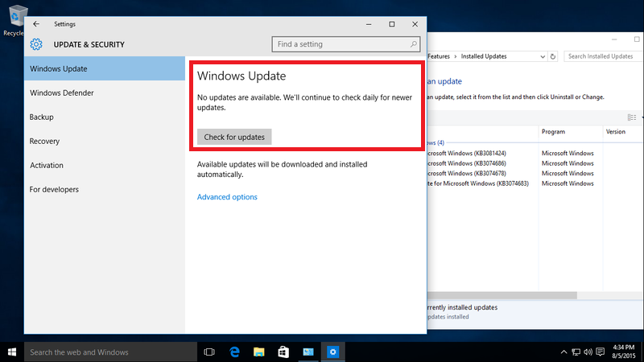Click the Search Installed Updates field
Viewport: 644px width, 362px height.
[603, 56]
